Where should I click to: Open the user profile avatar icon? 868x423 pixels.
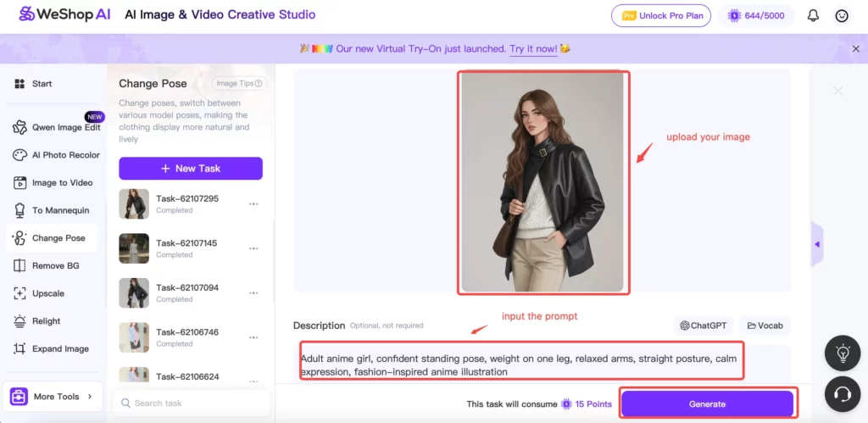coord(841,15)
